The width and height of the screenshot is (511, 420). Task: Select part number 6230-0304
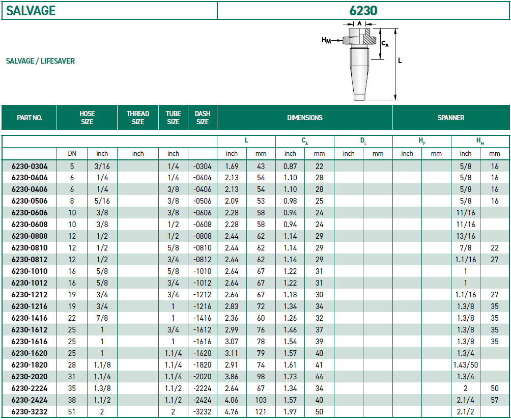[30, 166]
